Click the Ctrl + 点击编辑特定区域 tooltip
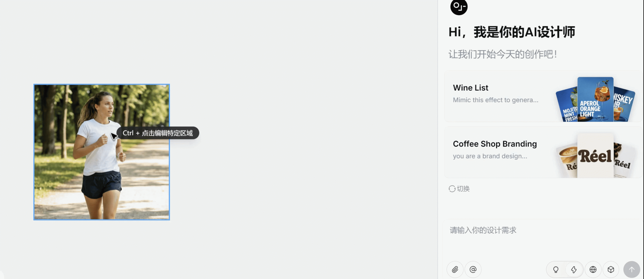The height and width of the screenshot is (279, 644). click(x=158, y=133)
